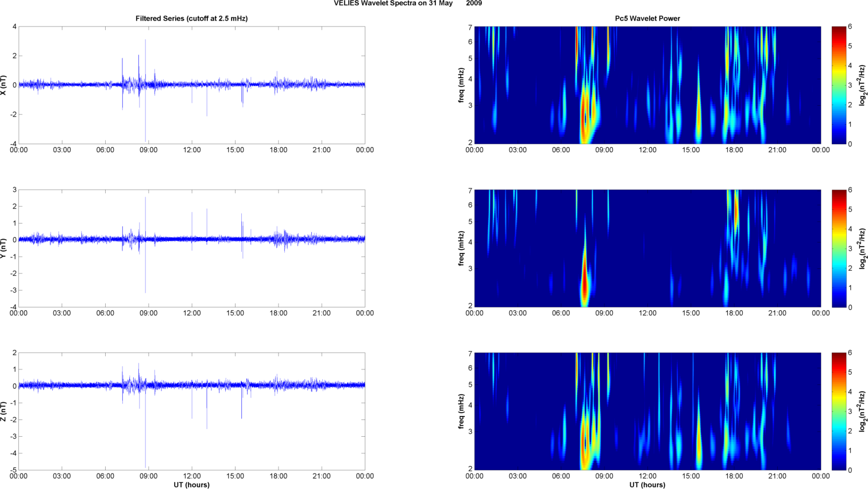The image size is (868, 489).
Task: Click the '21:00' tick label under the middle spectrogram
Action: click(x=777, y=313)
